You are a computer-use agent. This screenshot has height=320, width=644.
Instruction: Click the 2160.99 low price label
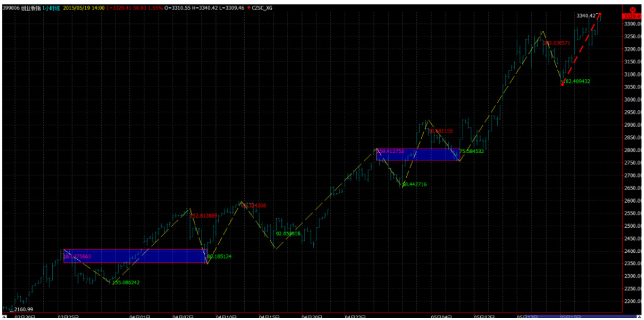click(x=24, y=309)
